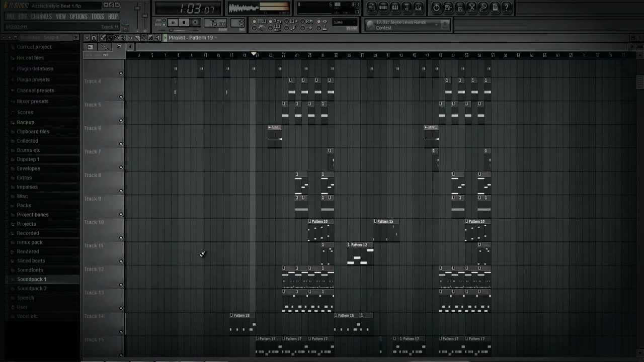Pause playback with the play/pause button

point(173,23)
